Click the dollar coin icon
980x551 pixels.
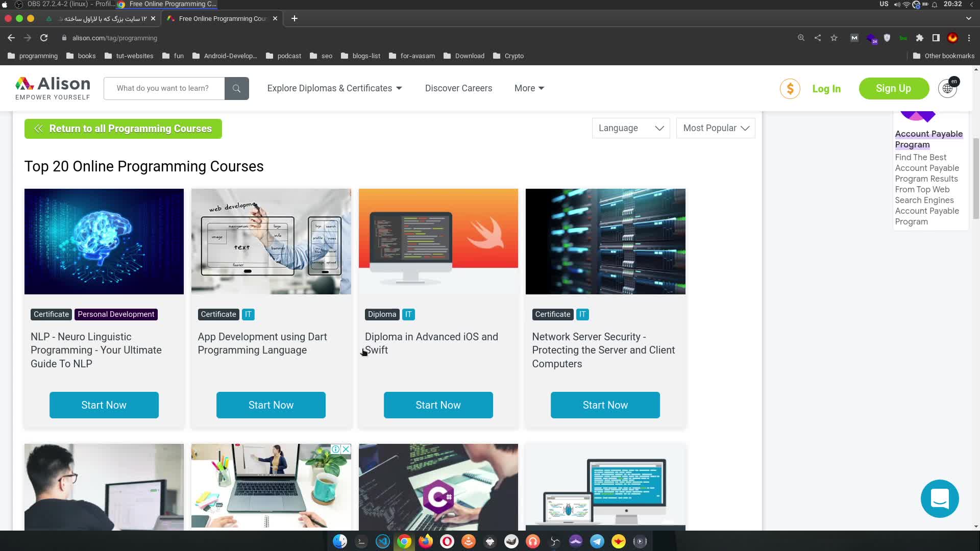[x=790, y=89]
